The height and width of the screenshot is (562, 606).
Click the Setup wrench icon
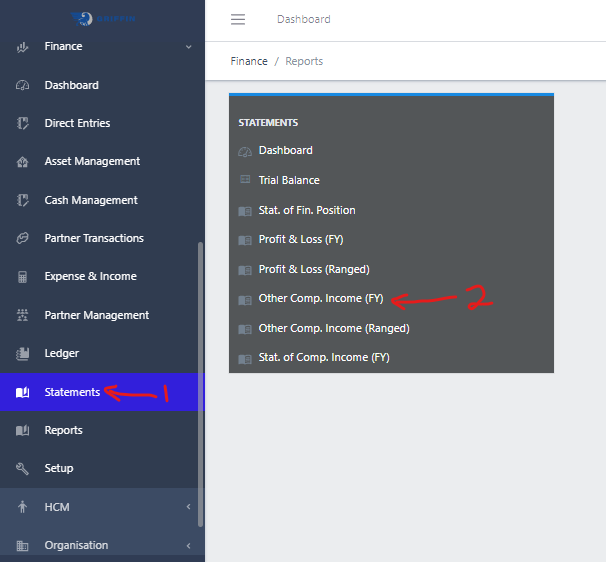23,469
